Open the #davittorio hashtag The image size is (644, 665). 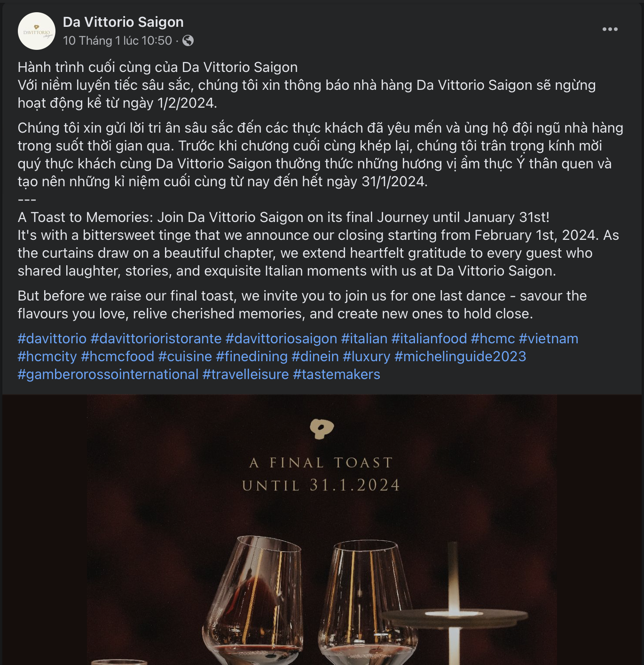52,339
